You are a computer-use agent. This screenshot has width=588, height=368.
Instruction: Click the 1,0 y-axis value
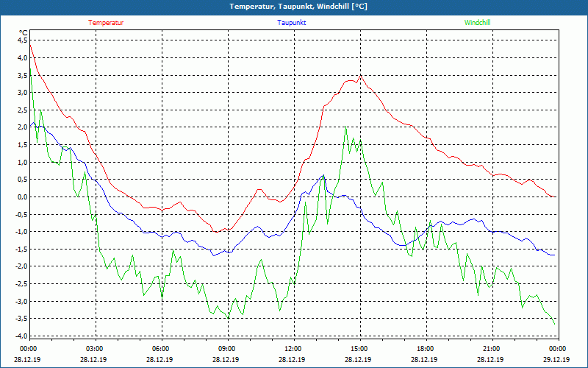click(x=22, y=162)
